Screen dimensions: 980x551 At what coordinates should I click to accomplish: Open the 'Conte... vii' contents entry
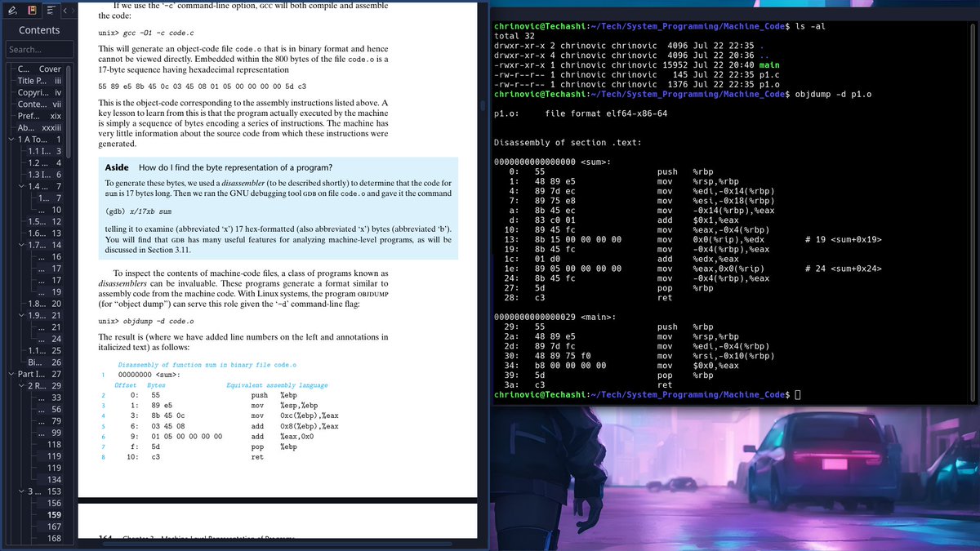click(39, 104)
